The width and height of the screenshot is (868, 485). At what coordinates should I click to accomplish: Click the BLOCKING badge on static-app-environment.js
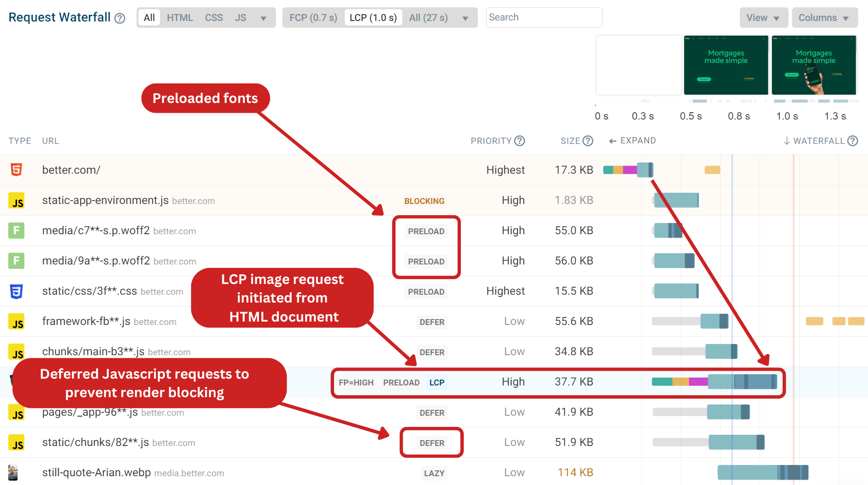pos(424,201)
